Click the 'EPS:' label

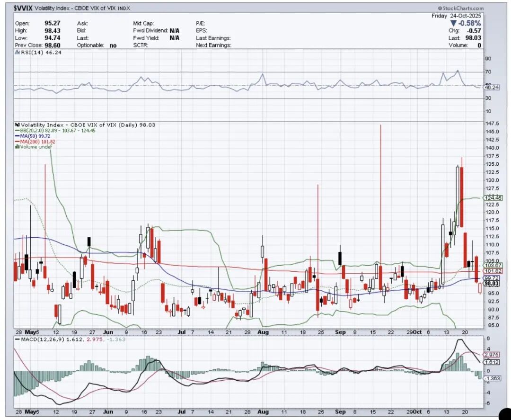202,31
